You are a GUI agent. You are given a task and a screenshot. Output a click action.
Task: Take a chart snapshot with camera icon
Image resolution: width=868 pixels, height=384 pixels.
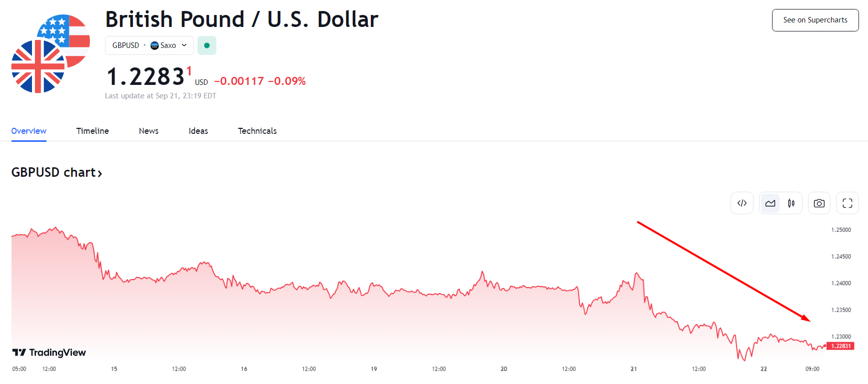coord(819,203)
